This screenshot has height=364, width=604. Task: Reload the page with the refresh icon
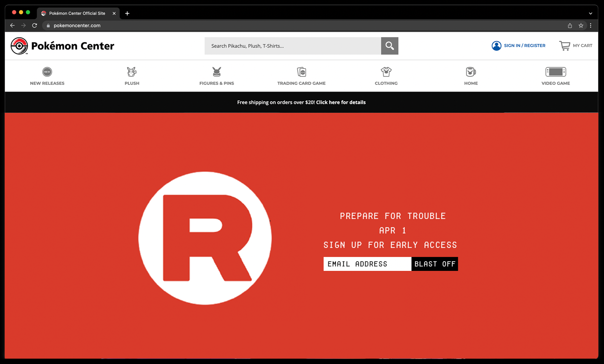point(35,25)
